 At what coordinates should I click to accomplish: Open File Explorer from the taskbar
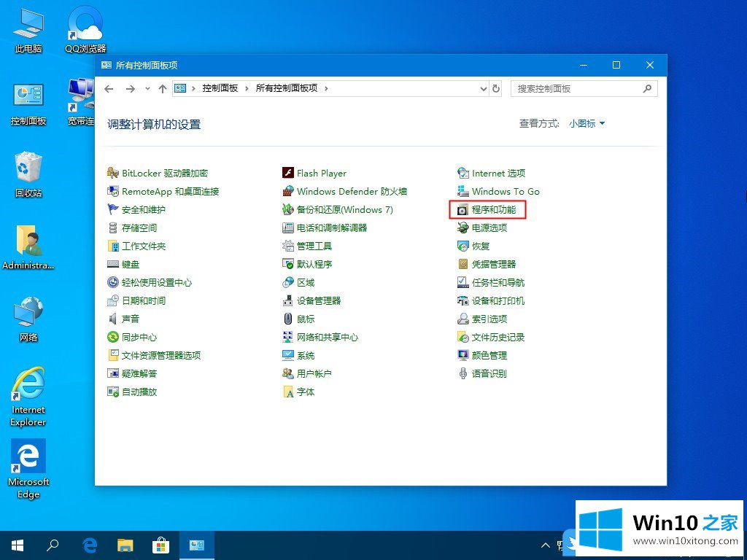(x=125, y=545)
